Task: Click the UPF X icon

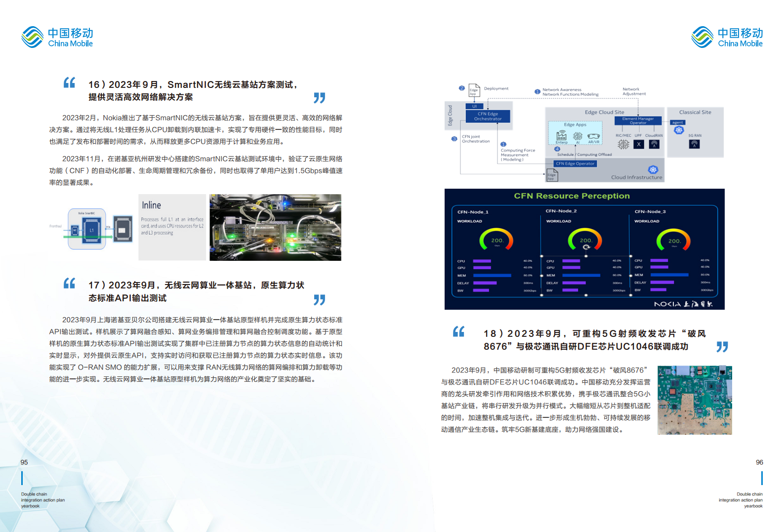Action: [639, 144]
